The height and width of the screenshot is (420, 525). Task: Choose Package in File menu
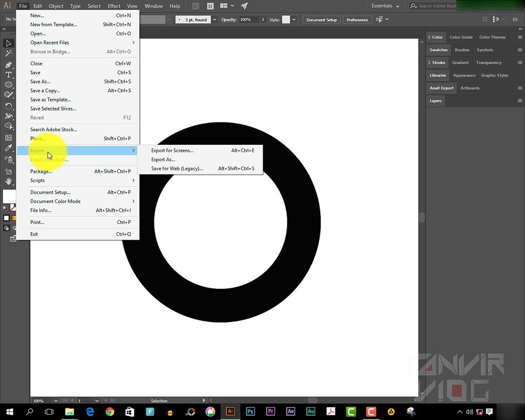pos(78,171)
